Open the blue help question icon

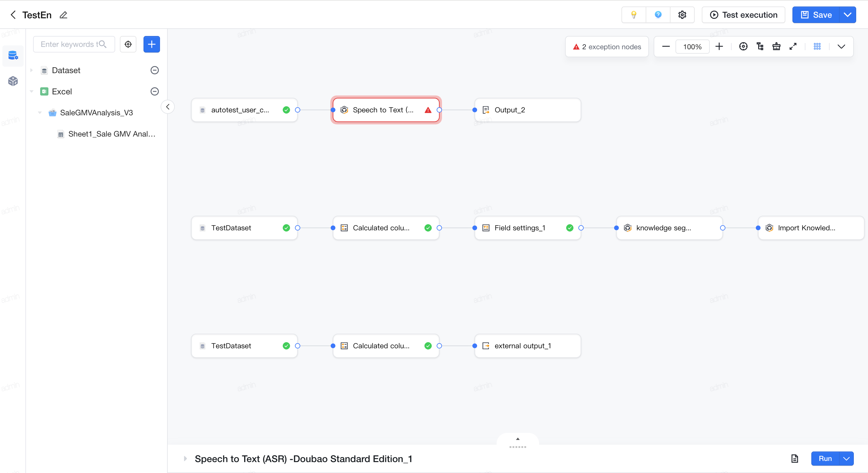point(658,15)
